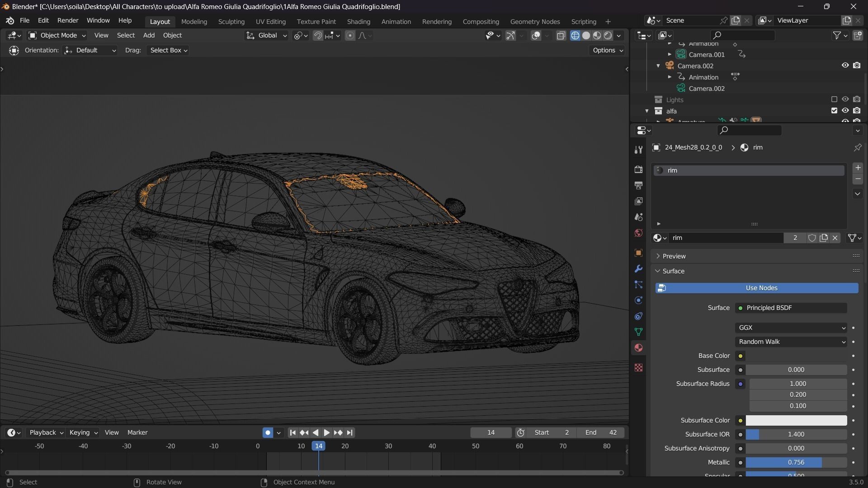
Task: Open the View Layer properties tab
Action: (x=638, y=201)
